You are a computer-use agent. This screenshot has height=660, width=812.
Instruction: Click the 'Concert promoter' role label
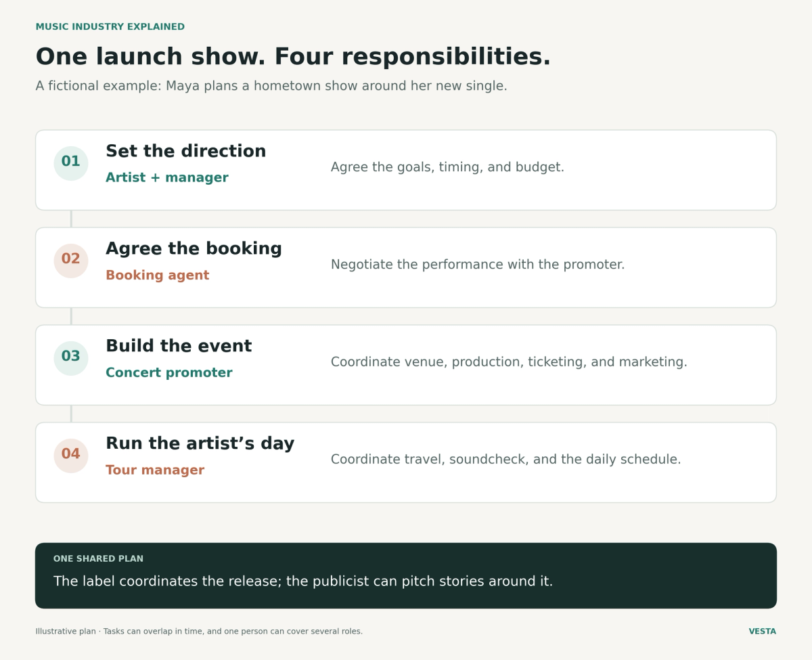pos(169,373)
